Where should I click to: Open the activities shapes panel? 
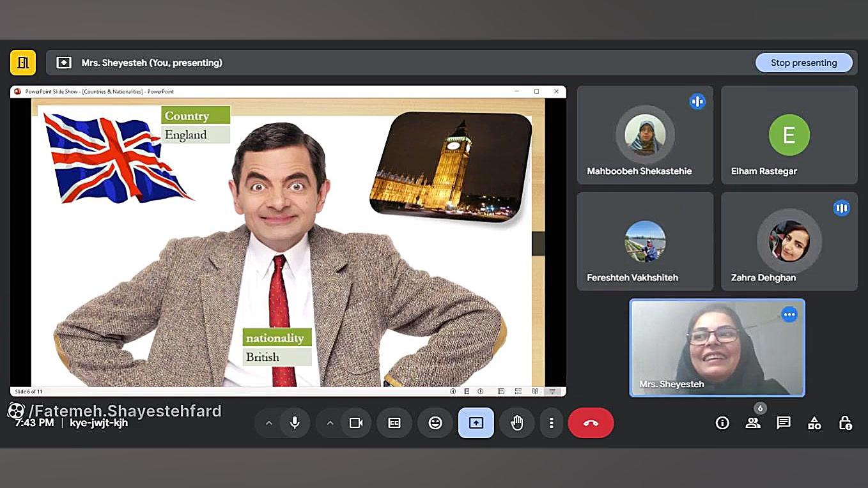pyautogui.click(x=814, y=423)
